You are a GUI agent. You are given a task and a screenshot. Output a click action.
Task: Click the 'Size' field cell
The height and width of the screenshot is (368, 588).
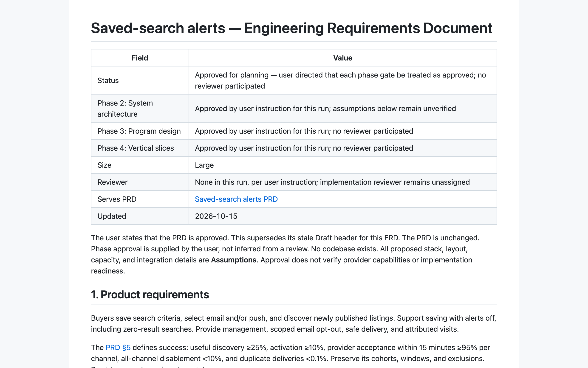click(x=140, y=165)
